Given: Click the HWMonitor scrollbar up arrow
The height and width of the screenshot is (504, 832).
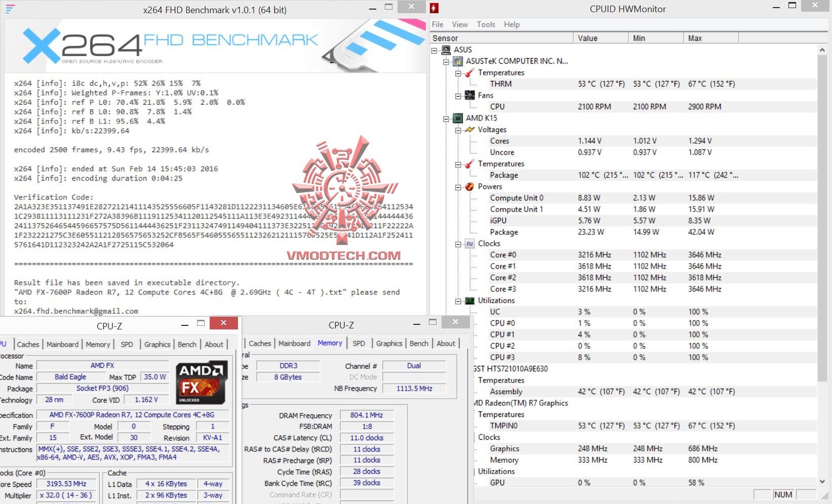Looking at the screenshot, I should (822, 50).
